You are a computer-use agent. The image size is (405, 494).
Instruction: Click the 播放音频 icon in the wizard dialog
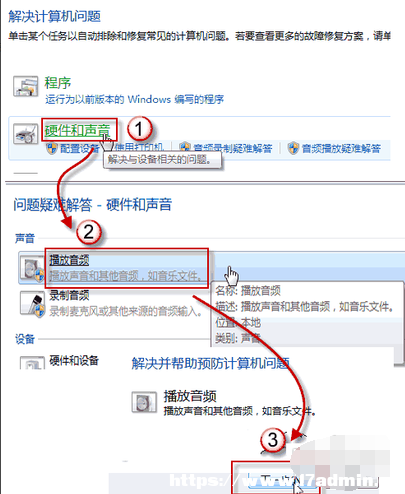click(x=144, y=402)
